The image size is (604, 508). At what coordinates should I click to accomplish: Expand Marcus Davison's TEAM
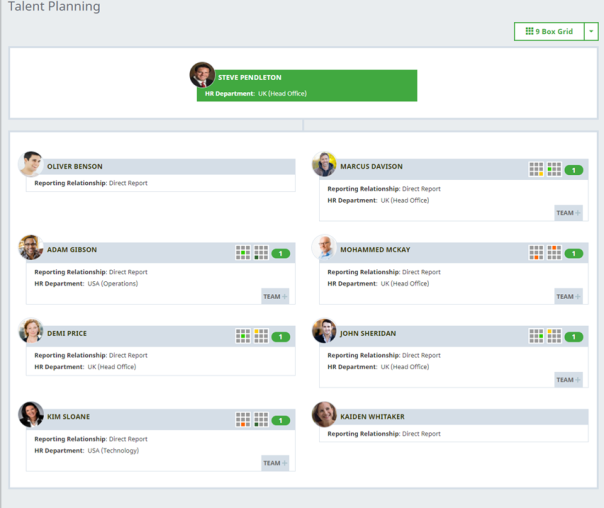pyautogui.click(x=568, y=213)
